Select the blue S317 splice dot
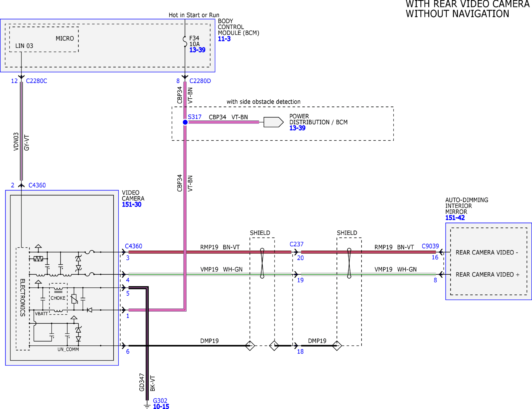Viewport: 532px width, 409px height. [185, 122]
